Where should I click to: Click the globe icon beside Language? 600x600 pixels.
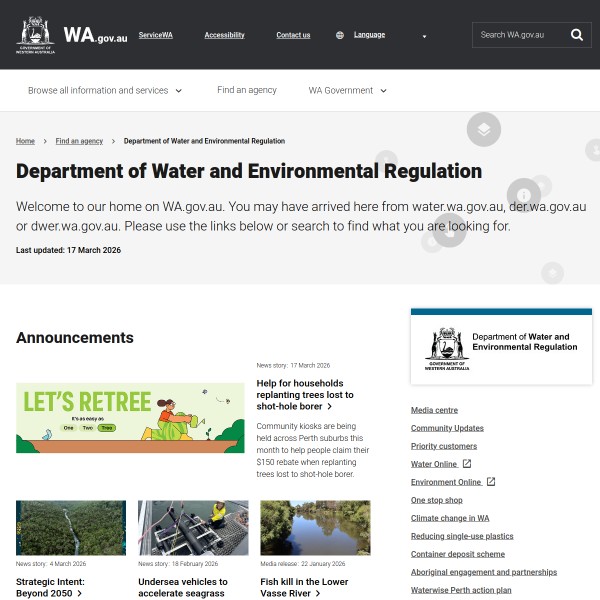[x=340, y=35]
